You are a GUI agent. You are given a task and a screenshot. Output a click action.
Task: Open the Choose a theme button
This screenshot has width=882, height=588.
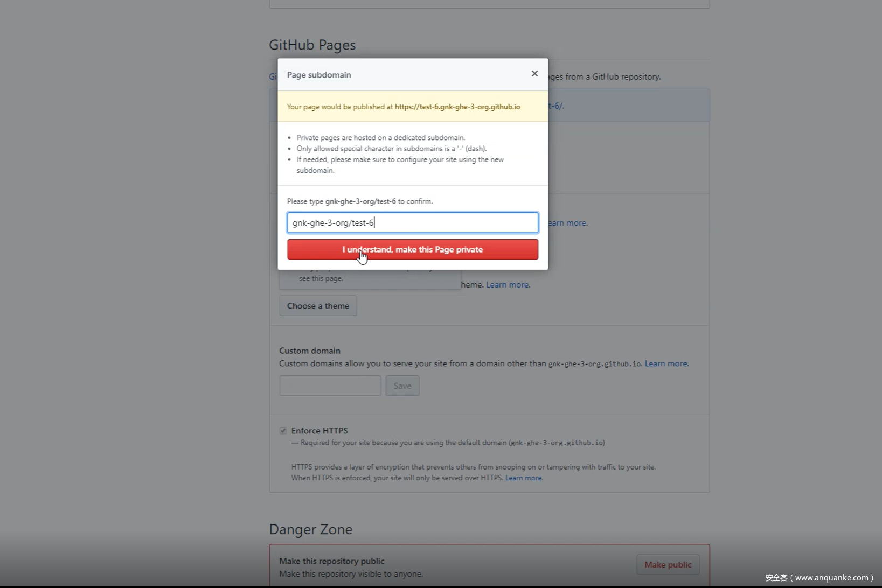coord(318,305)
